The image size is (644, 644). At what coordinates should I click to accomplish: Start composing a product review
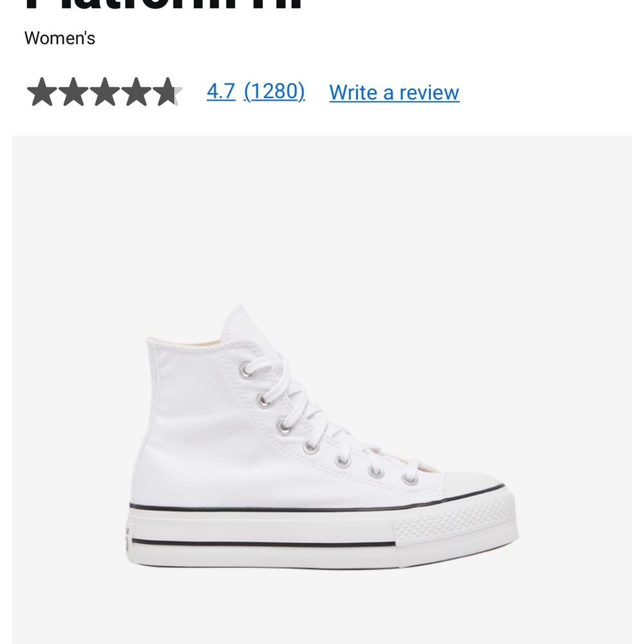(393, 93)
